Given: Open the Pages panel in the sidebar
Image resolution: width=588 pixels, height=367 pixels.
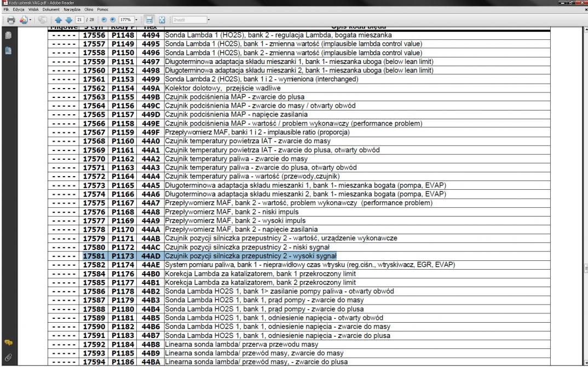Looking at the screenshot, I should (8, 35).
